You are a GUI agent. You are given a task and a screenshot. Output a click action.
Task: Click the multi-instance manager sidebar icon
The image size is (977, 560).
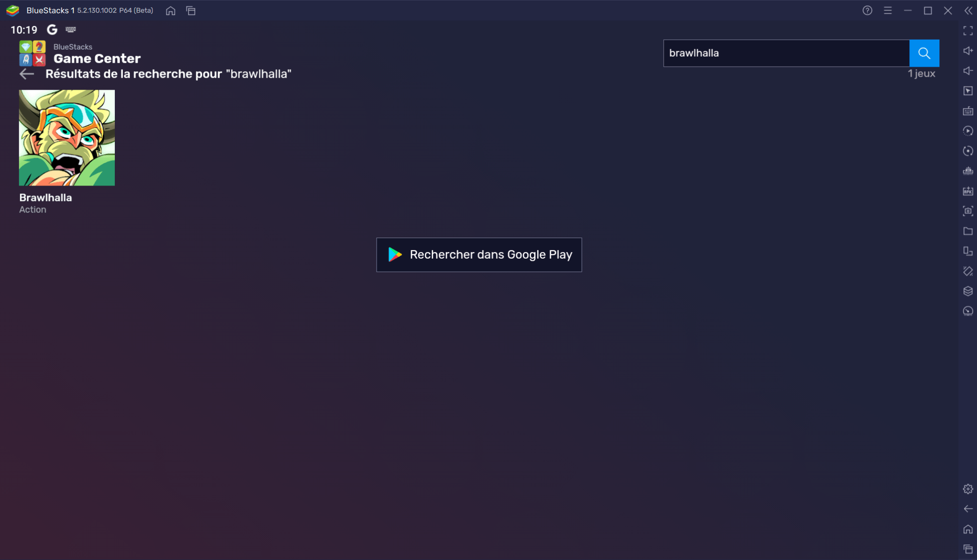(968, 251)
